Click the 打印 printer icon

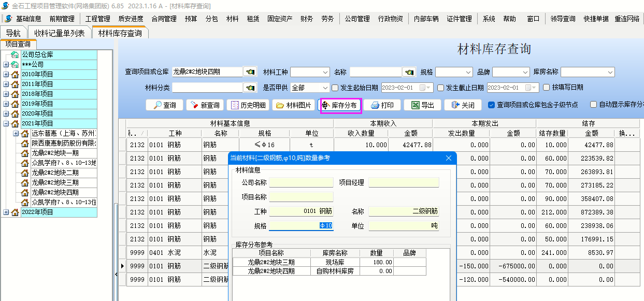(375, 105)
